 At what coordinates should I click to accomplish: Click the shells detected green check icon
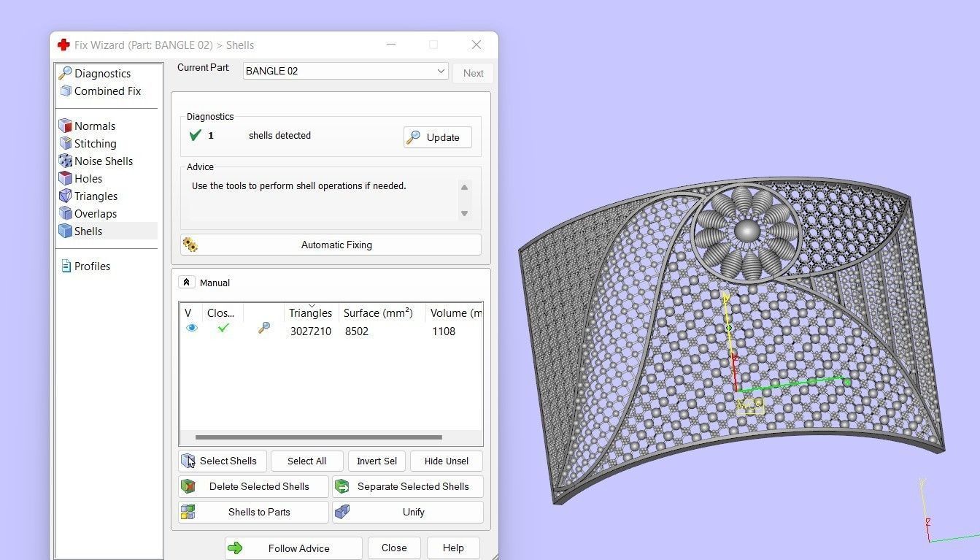point(195,135)
